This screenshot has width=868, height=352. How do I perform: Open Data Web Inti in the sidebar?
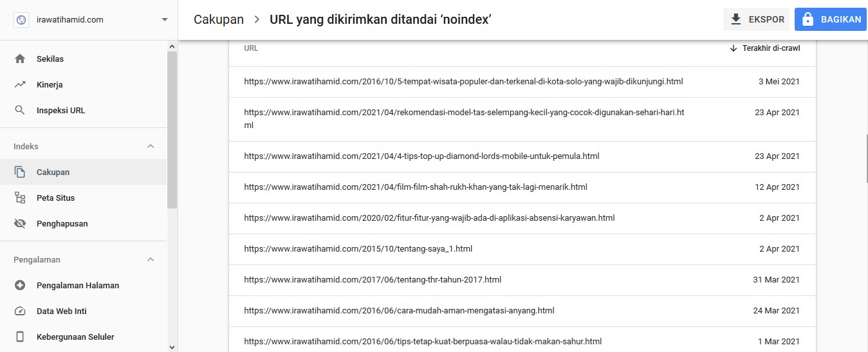pyautogui.click(x=84, y=311)
